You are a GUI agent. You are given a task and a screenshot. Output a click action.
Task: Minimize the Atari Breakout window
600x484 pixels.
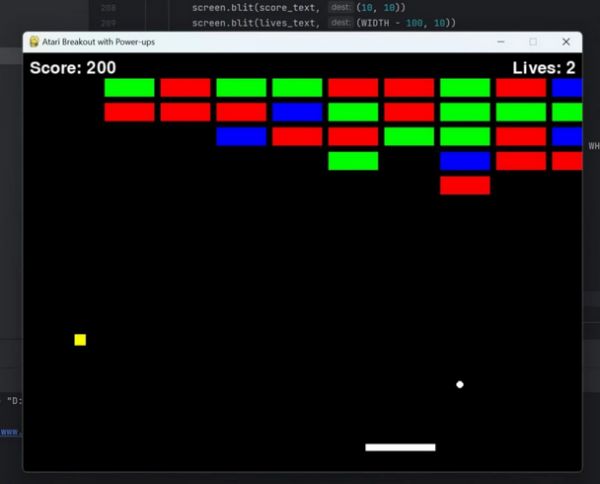(501, 42)
